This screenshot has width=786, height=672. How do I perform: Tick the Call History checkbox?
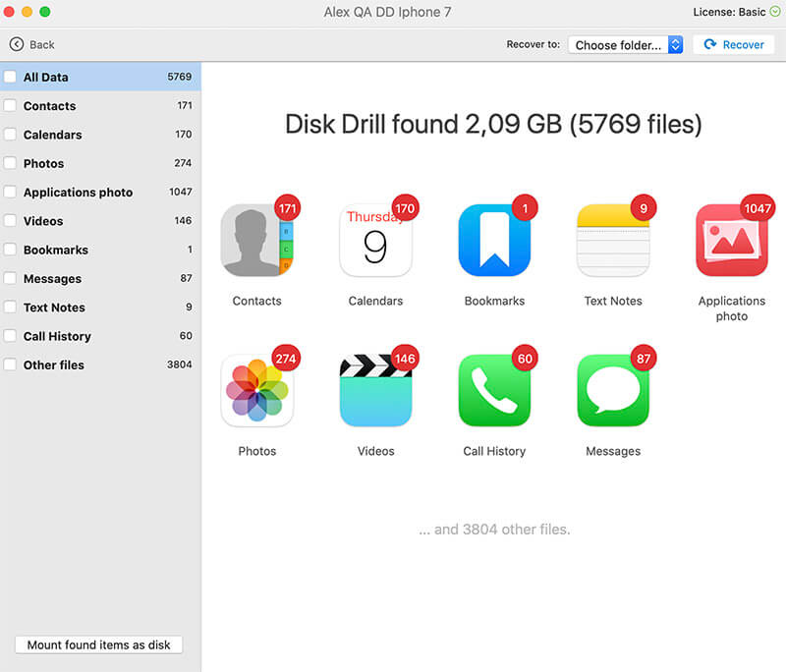10,336
